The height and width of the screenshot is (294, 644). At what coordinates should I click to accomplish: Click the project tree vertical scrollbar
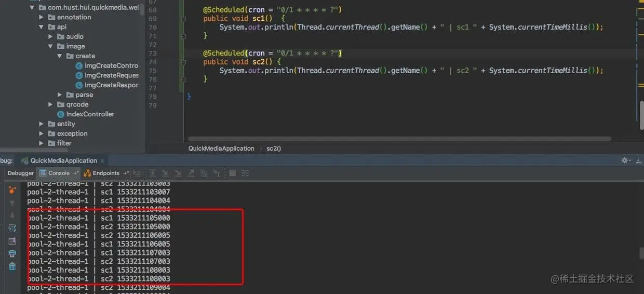click(x=143, y=10)
